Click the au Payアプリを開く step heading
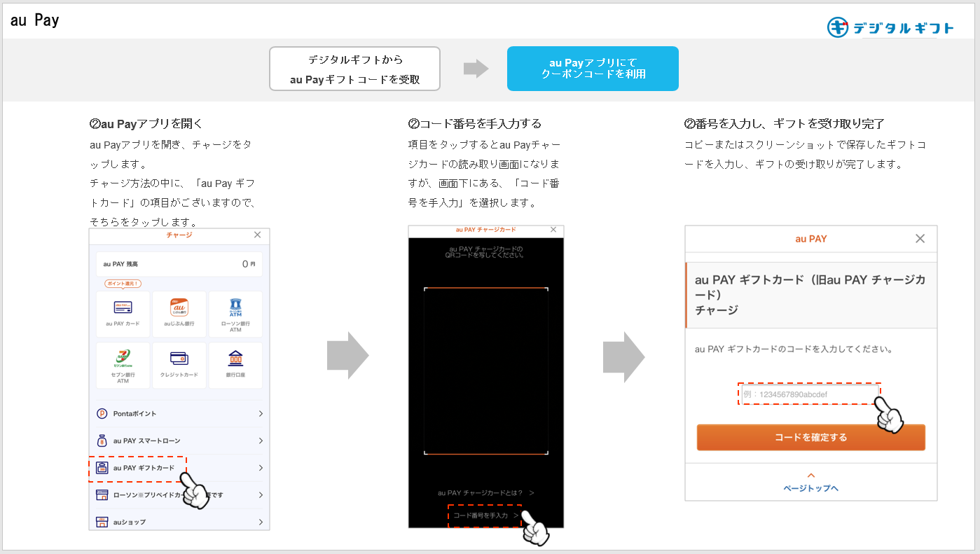Screen dimensions: 980x554 (146, 124)
